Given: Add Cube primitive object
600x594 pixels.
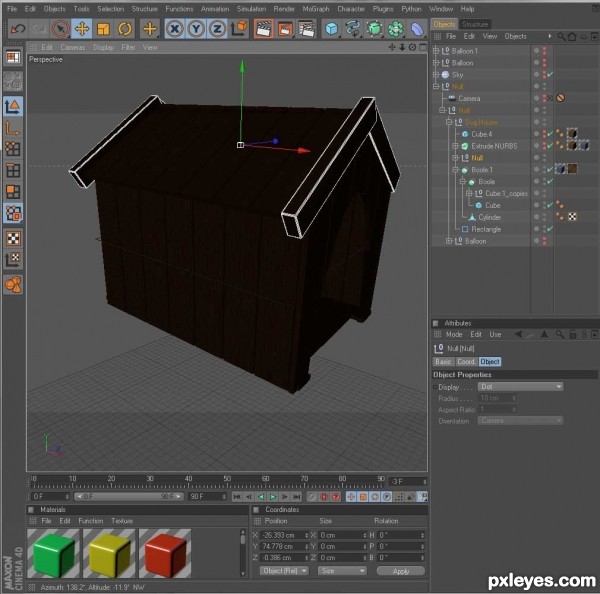Looking at the screenshot, I should point(331,29).
